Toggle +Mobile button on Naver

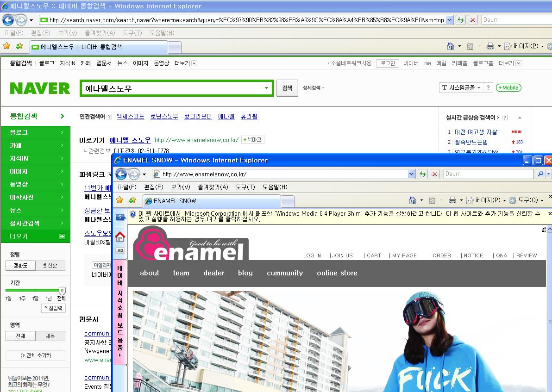[508, 87]
